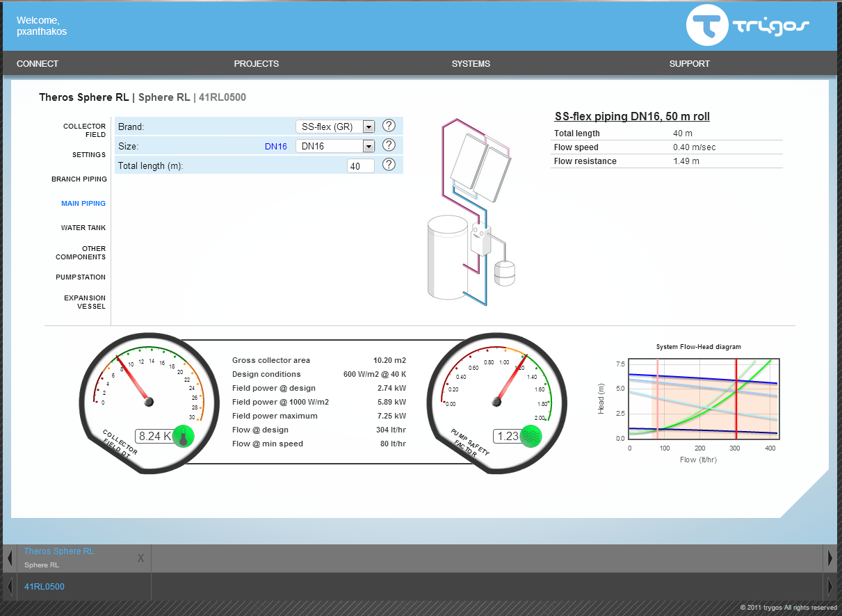Image resolution: width=842 pixels, height=616 pixels.
Task: Close the Theros Sphere RL project tab
Action: click(141, 558)
